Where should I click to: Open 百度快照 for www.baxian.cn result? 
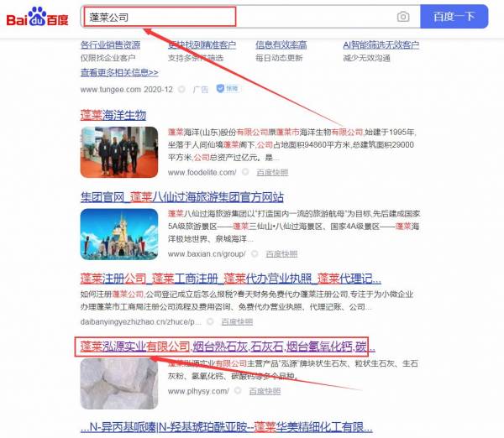[281, 253]
